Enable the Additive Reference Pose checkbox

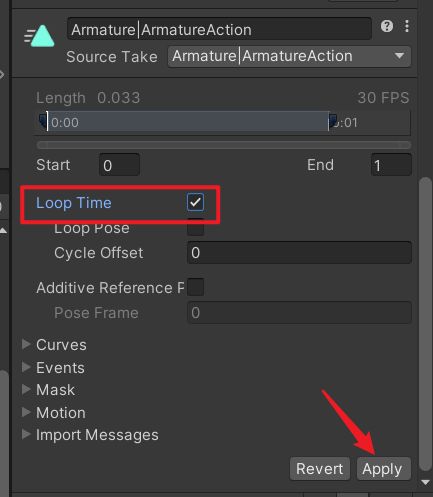(x=195, y=287)
